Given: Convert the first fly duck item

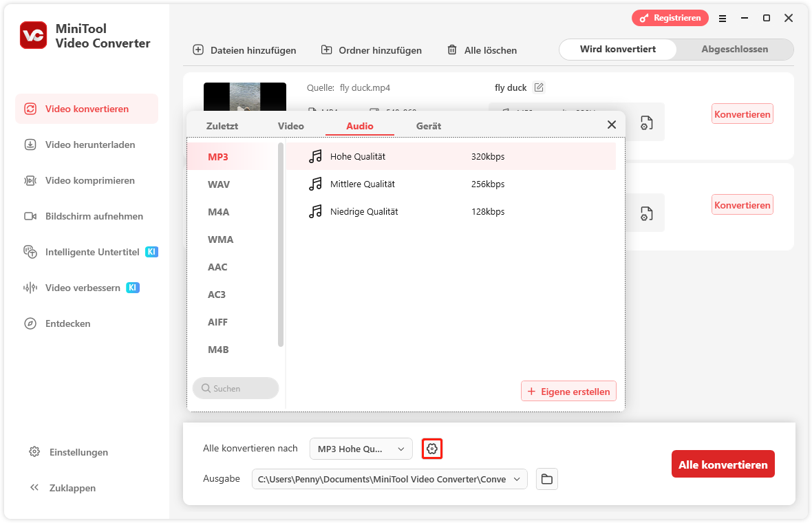Looking at the screenshot, I should (x=742, y=114).
